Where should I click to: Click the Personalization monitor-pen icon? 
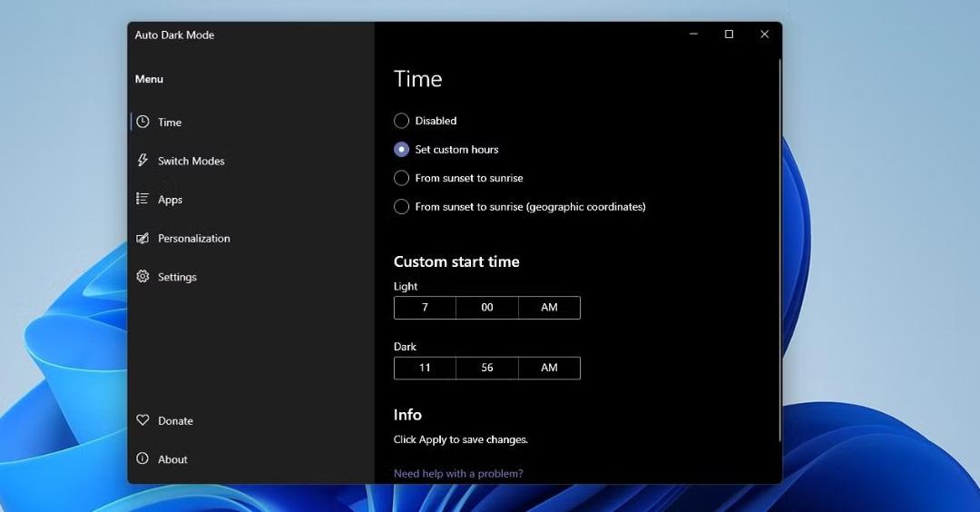[142, 238]
